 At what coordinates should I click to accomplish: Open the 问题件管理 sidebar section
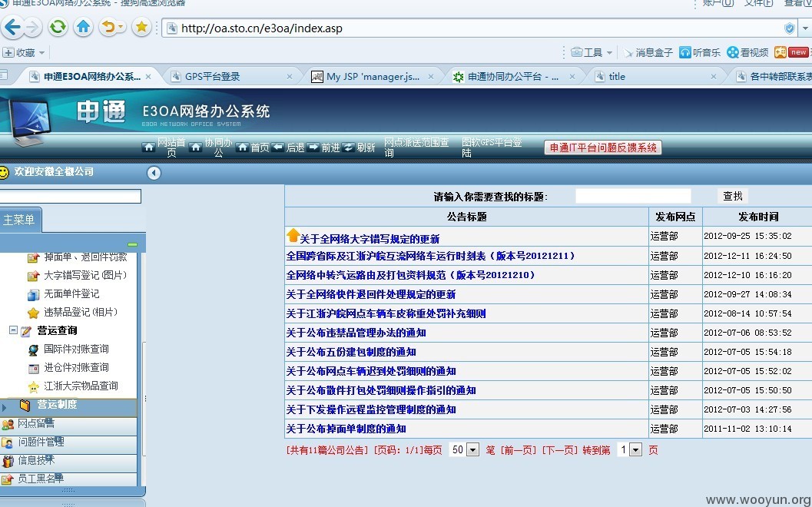tap(68, 442)
